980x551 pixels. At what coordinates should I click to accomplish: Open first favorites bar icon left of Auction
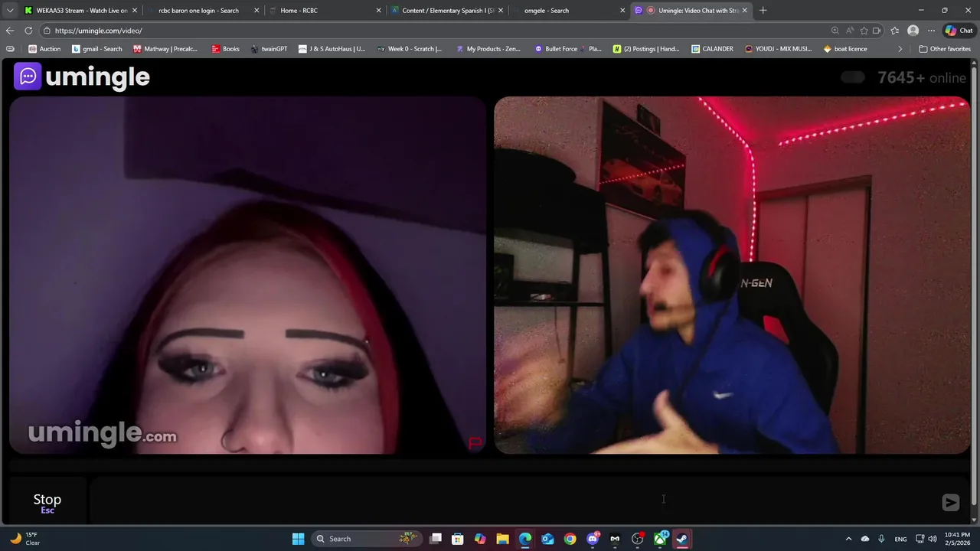[10, 49]
